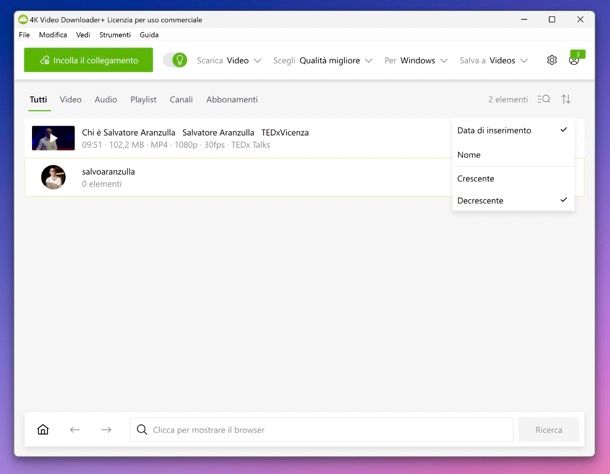Click the 0 elementi label under salvoaranzulla
The image size is (610, 474).
[x=102, y=184]
